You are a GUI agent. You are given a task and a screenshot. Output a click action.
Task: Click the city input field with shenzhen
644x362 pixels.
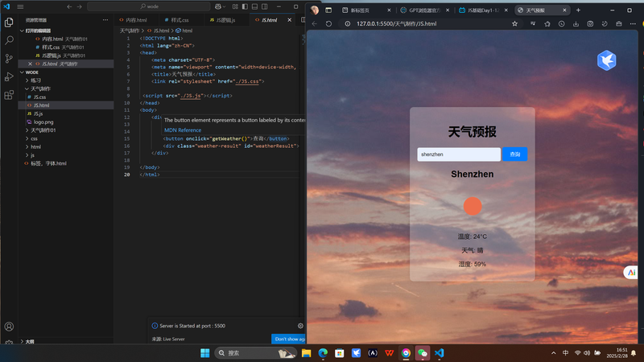click(459, 154)
